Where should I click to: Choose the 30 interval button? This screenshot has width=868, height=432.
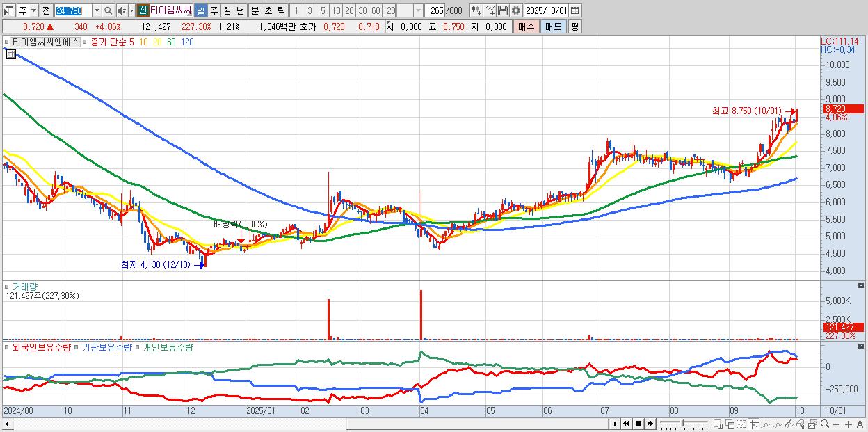click(362, 10)
